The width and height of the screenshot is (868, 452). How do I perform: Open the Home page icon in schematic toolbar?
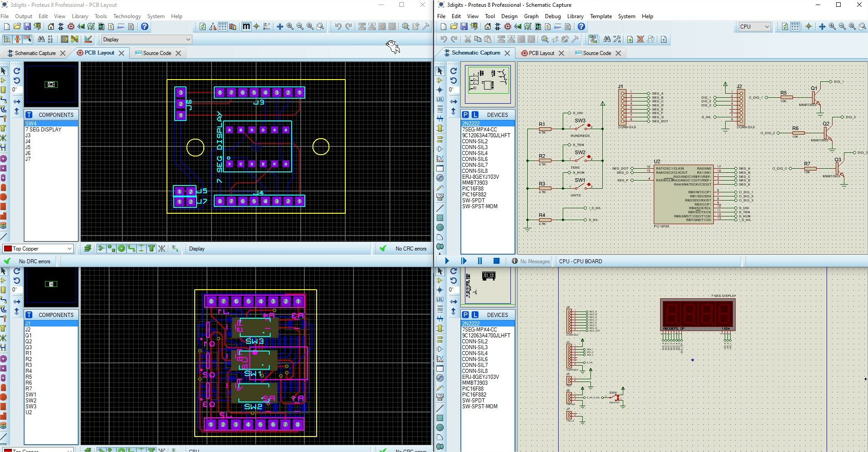click(x=487, y=27)
